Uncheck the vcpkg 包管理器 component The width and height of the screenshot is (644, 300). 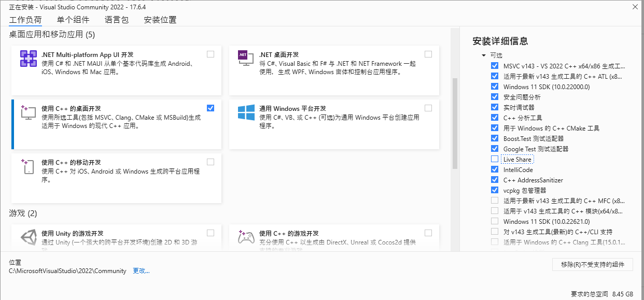[x=495, y=190]
